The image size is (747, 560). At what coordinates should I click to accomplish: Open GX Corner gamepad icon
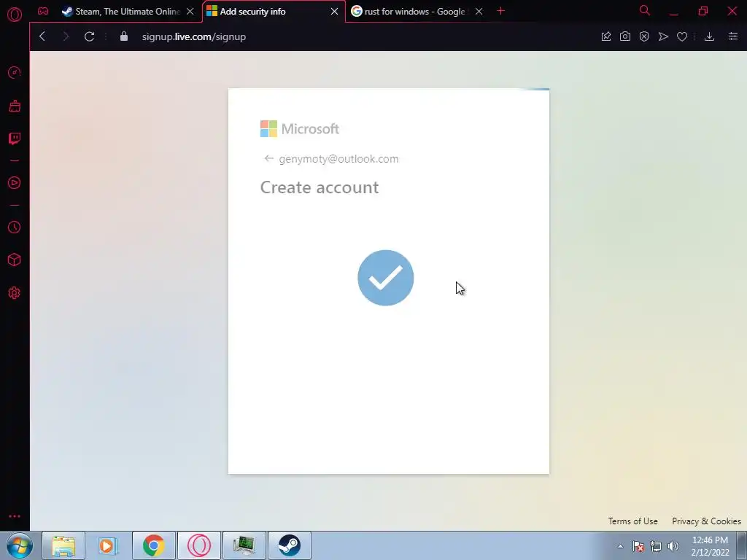click(43, 11)
